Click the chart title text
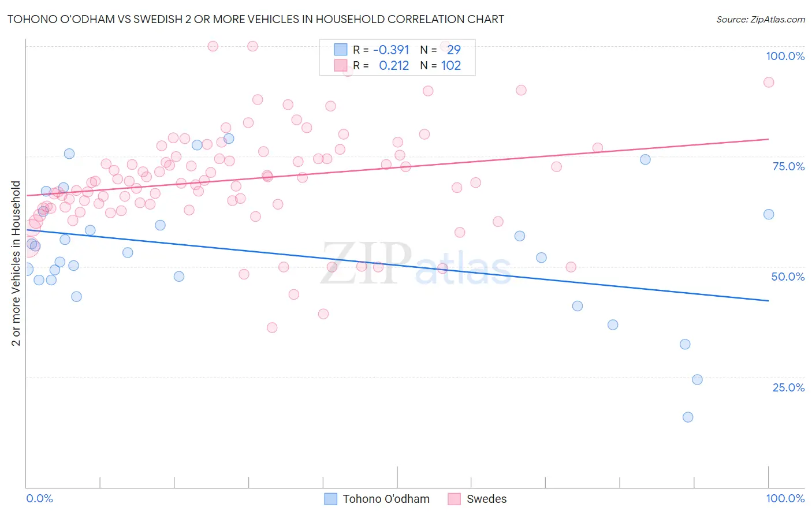Viewport: 812px width, 515px height. tap(255, 19)
